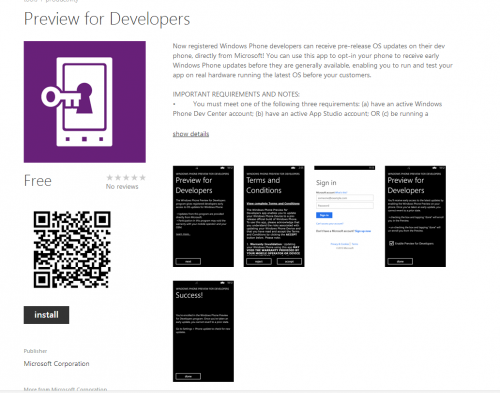Click the install button
The width and height of the screenshot is (500, 393).
pos(46,315)
